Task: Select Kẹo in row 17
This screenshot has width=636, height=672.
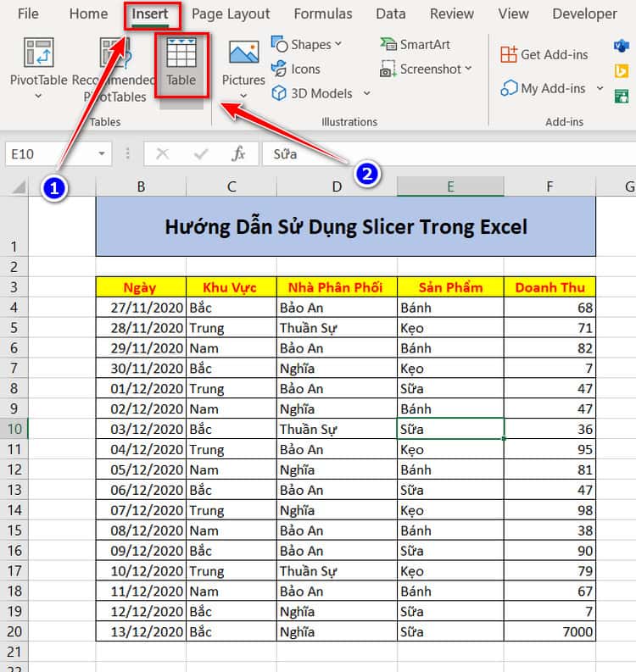Action: click(x=450, y=571)
